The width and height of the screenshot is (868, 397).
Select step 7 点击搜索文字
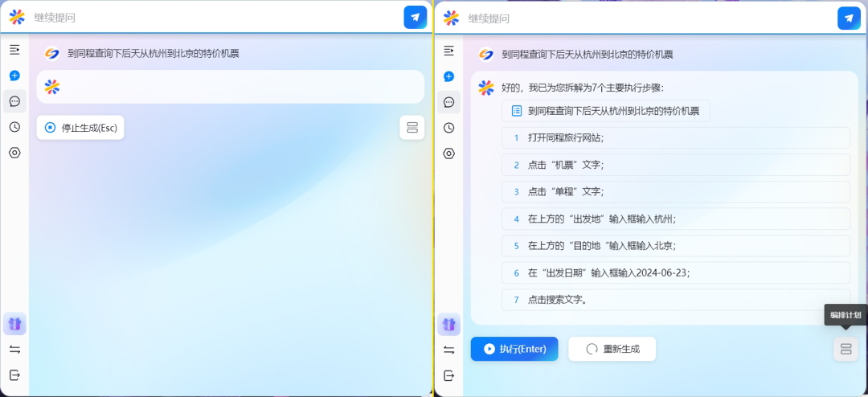tap(676, 300)
